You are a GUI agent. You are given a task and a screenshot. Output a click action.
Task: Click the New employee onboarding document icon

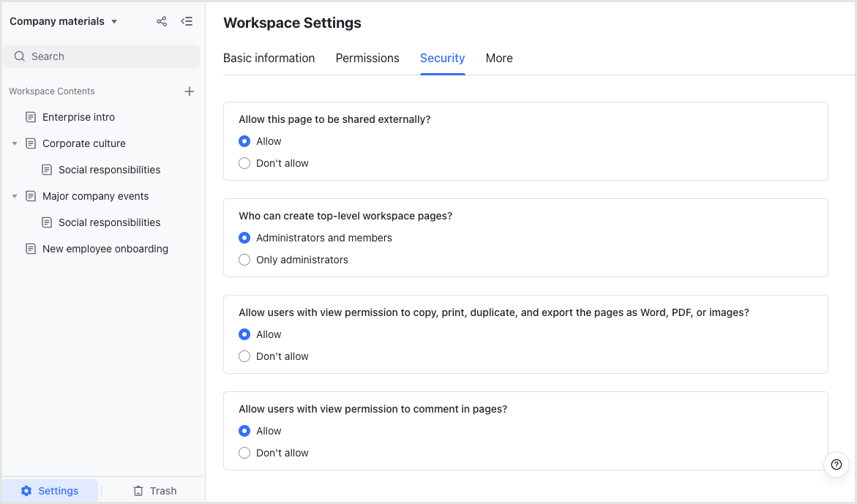(31, 249)
